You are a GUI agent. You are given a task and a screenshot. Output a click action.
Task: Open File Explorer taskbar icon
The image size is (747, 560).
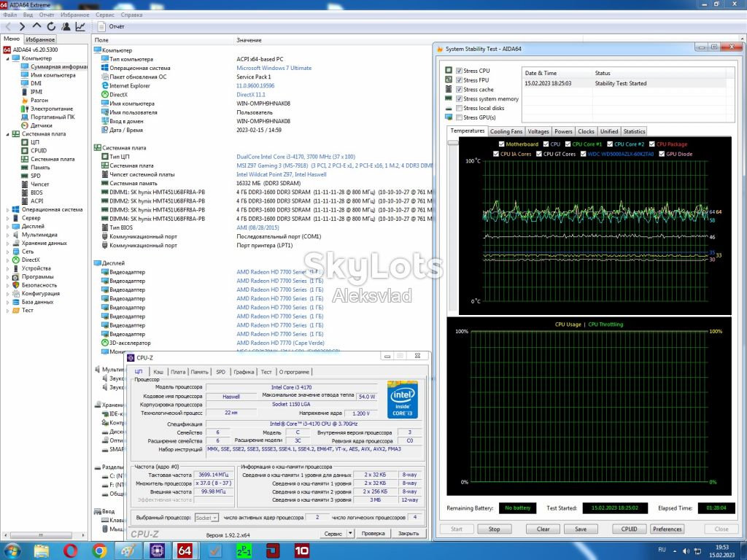tap(42, 551)
